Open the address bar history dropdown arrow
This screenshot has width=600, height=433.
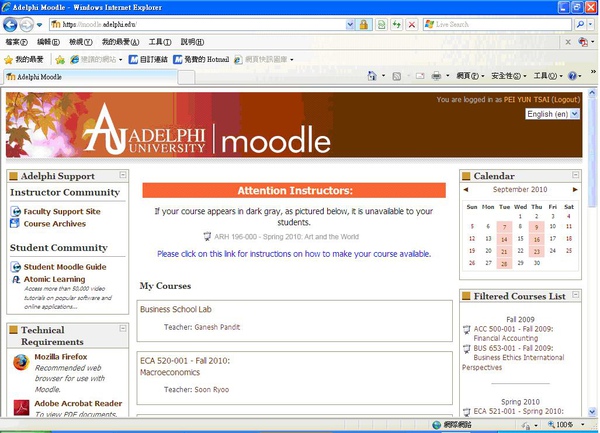pos(350,24)
